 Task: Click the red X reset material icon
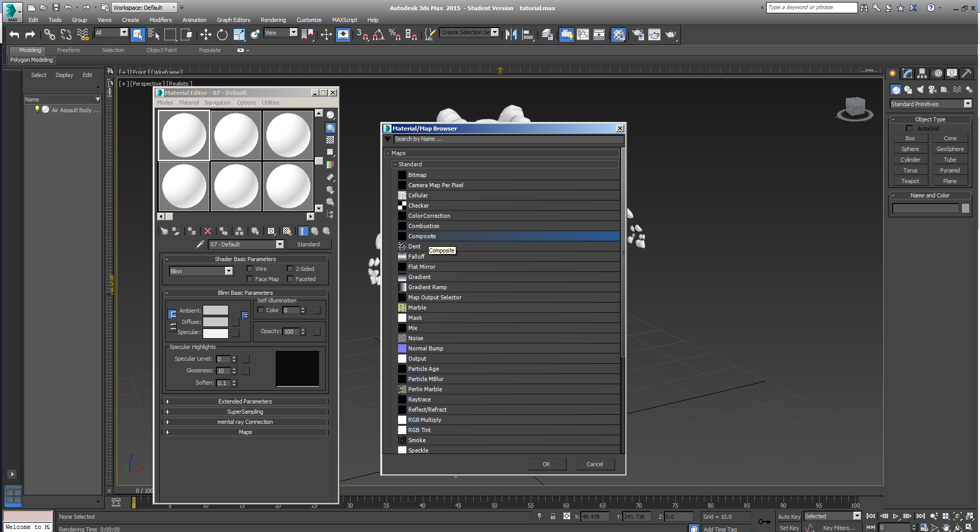[208, 231]
